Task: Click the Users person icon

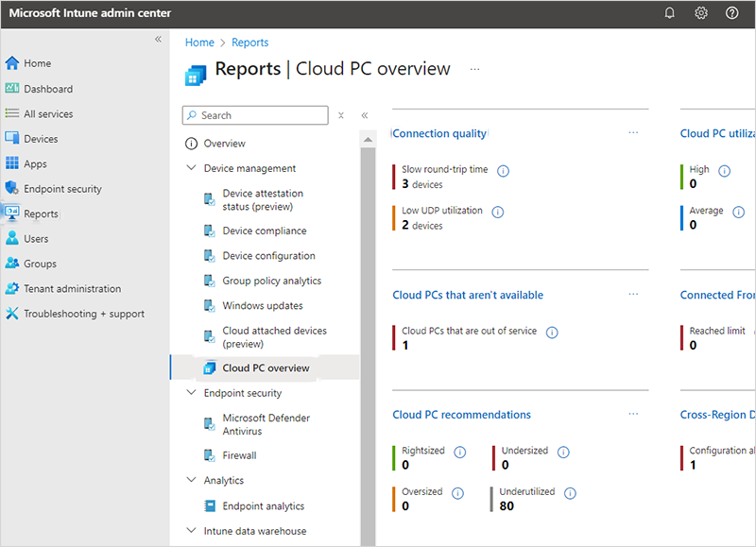Action: (12, 238)
